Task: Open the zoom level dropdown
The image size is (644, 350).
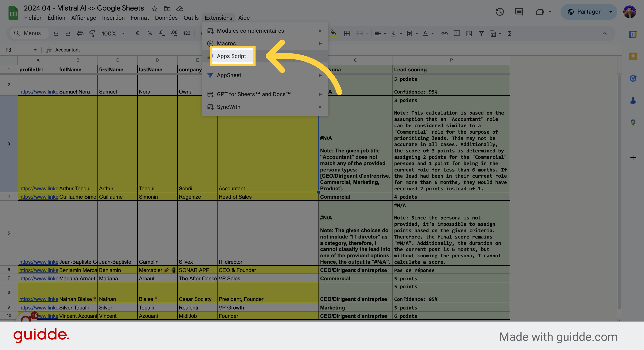Action: point(113,33)
